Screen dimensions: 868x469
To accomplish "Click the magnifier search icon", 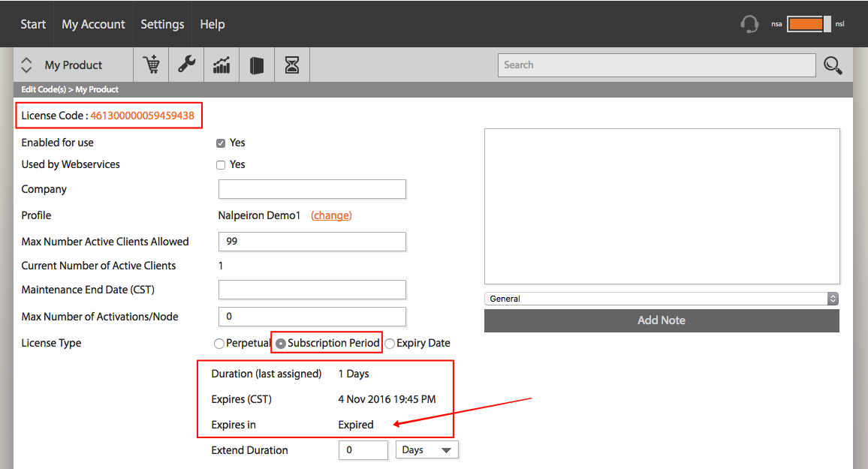I will pos(833,65).
